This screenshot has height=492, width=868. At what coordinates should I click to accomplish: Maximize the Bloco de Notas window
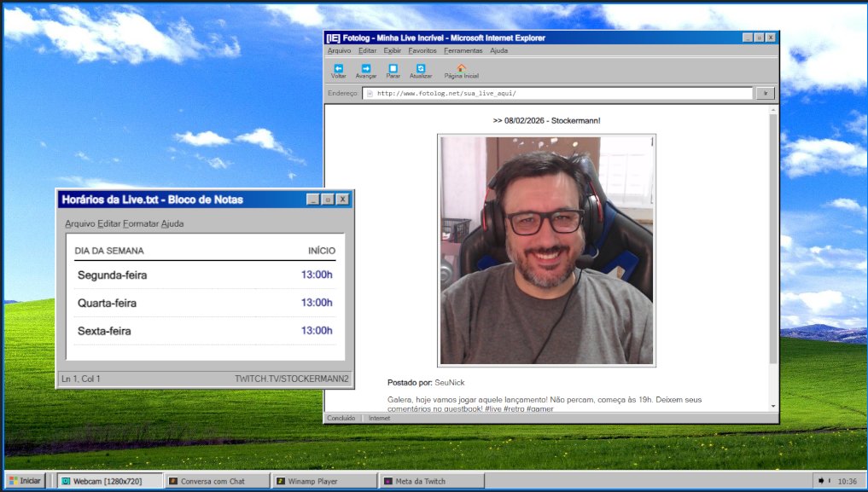pyautogui.click(x=328, y=200)
